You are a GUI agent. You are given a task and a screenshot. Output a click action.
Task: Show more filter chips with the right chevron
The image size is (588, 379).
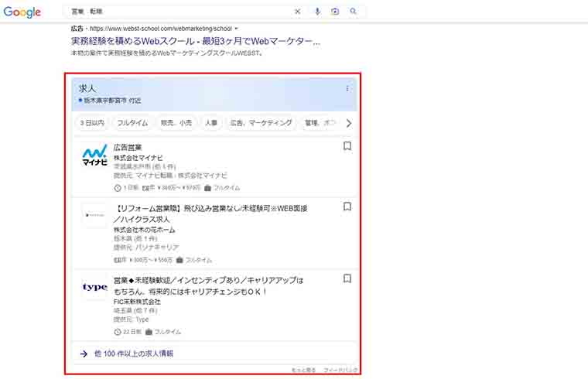[349, 123]
